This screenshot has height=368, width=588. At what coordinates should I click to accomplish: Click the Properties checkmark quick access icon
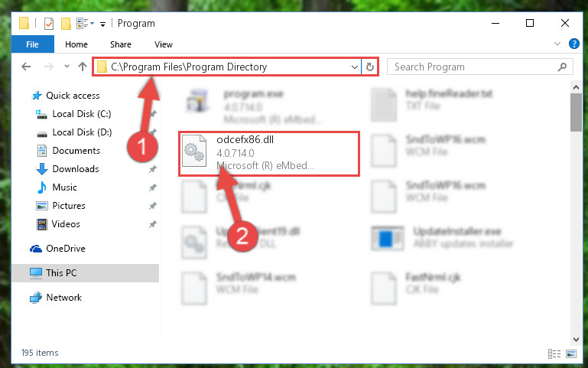pyautogui.click(x=49, y=24)
